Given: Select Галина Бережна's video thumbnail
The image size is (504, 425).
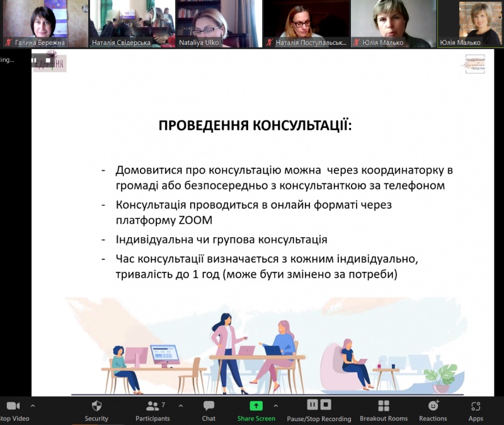Looking at the screenshot, I should (x=44, y=23).
